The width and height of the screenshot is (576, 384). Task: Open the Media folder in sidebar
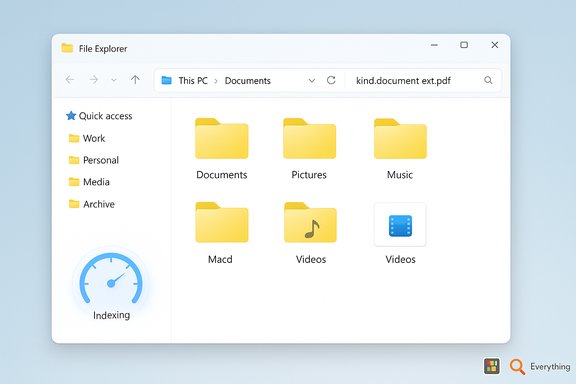(89, 182)
